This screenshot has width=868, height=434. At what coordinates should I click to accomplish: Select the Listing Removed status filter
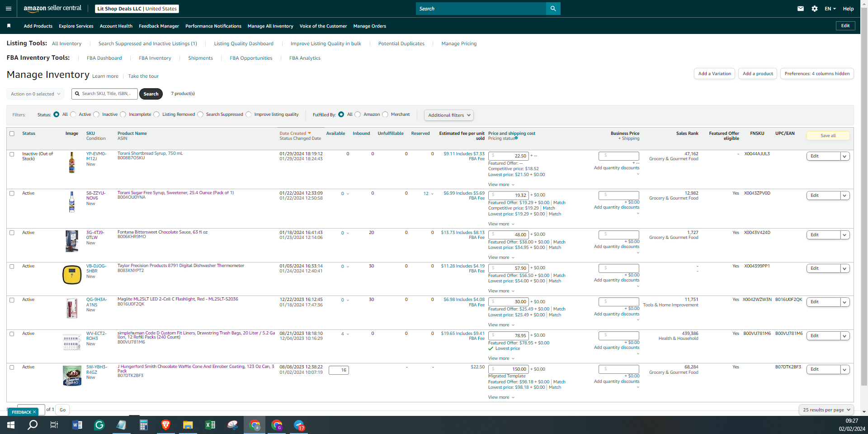(156, 114)
